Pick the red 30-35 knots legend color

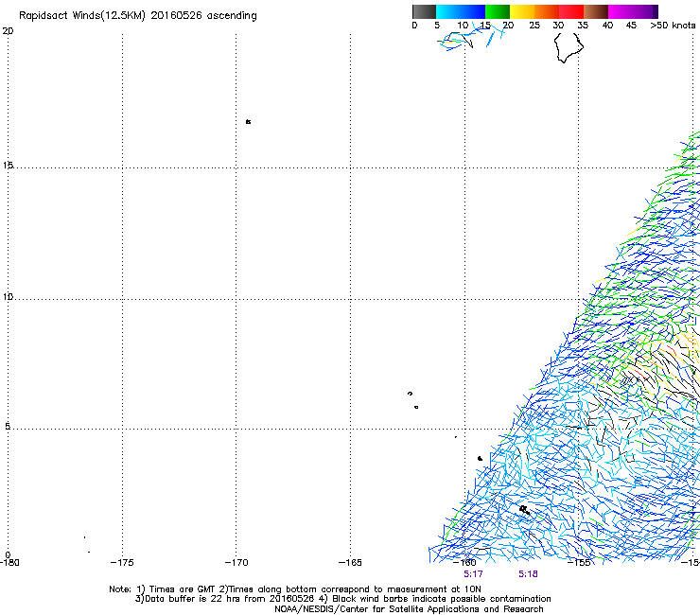571,11
